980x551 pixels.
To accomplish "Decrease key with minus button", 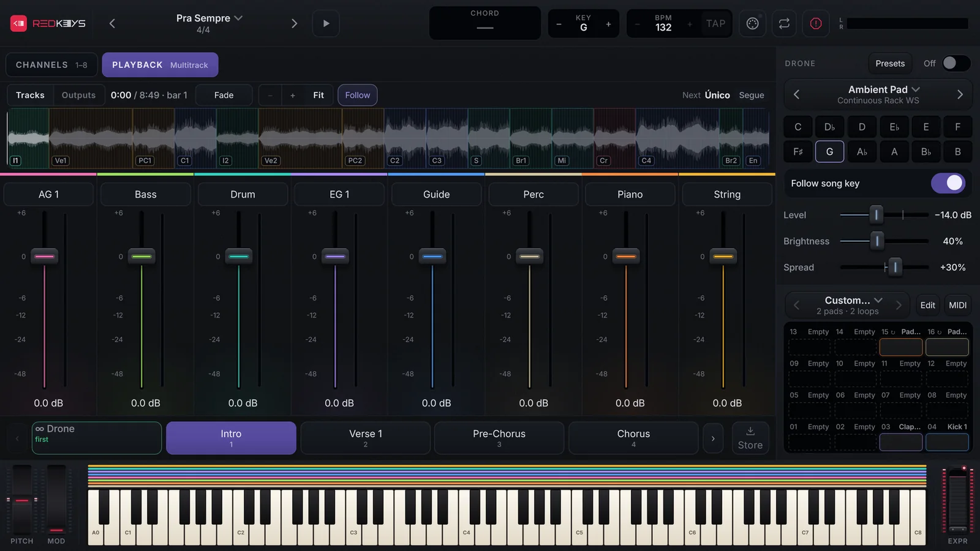I will click(559, 24).
